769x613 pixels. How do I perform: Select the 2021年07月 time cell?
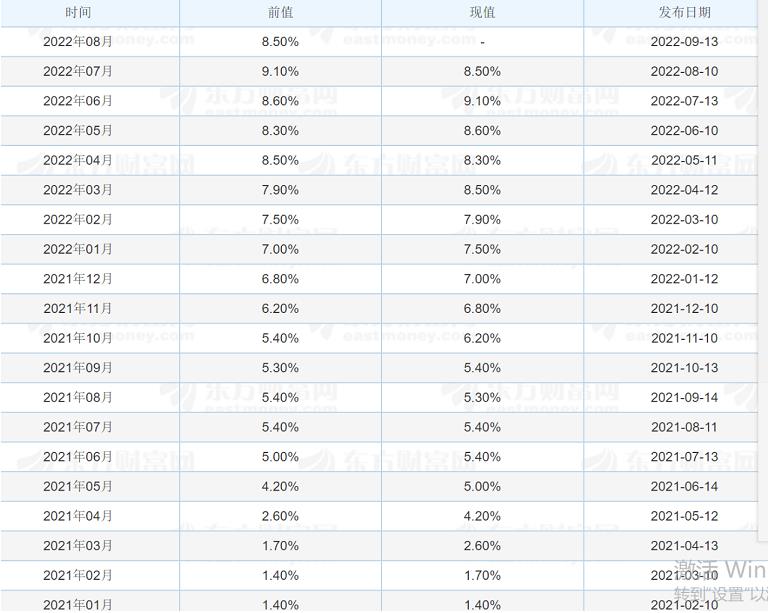pyautogui.click(x=78, y=427)
